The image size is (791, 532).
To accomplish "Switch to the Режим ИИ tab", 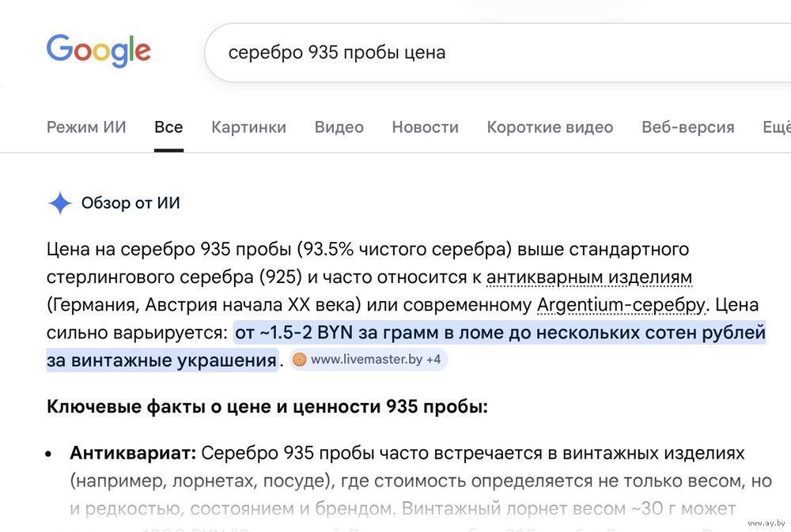I will (x=86, y=127).
